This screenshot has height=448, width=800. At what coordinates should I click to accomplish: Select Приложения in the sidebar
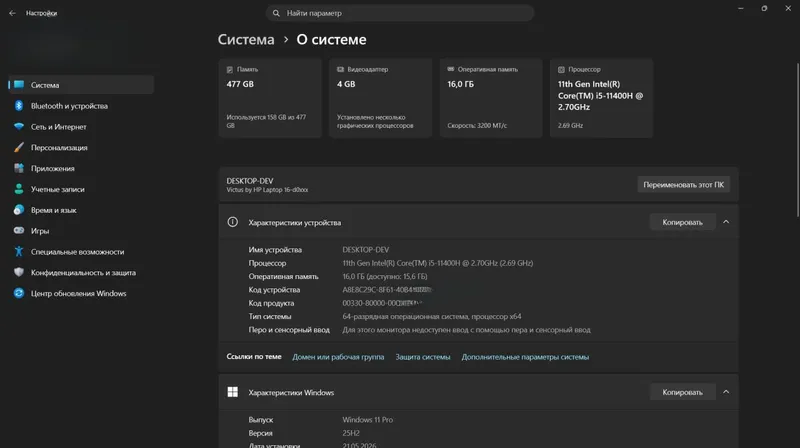point(81,168)
